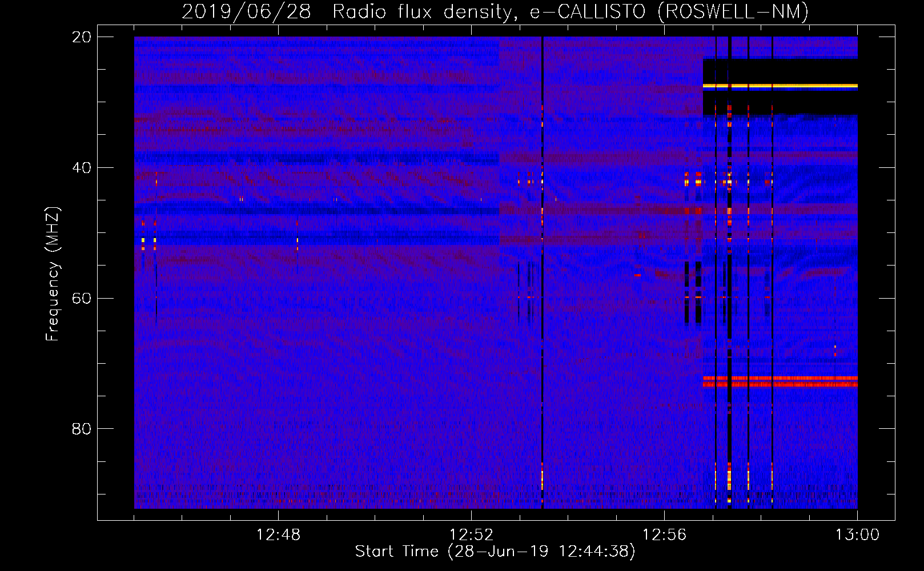924x571 pixels.
Task: Click the plot title mentioning e-CALLISTO ROSWELL-NM
Action: coord(495,11)
